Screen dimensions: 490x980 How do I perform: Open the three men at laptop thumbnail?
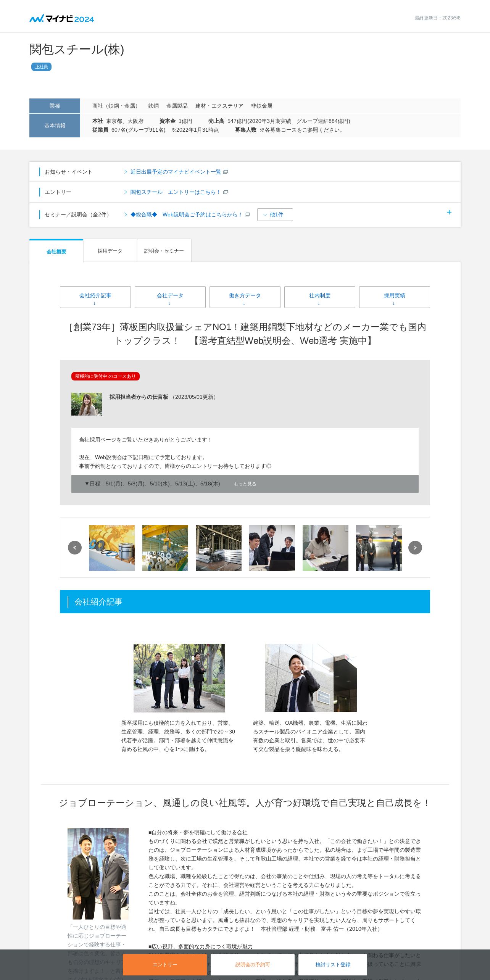tap(272, 548)
